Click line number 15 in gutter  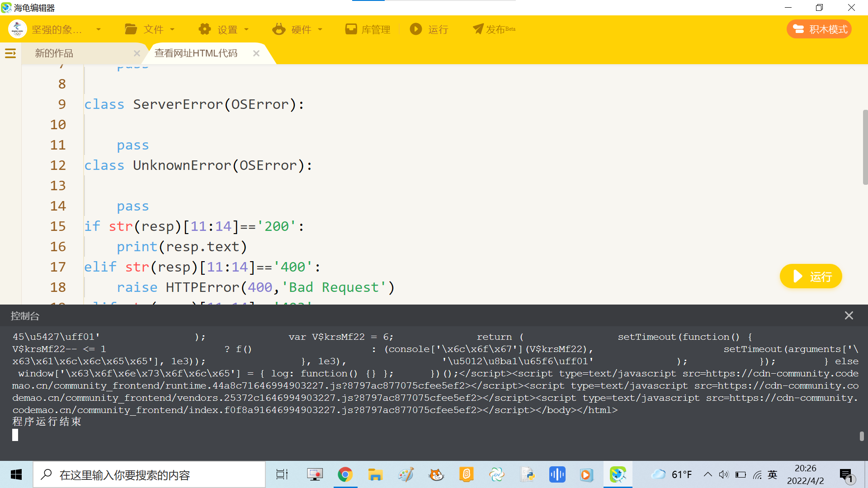click(58, 226)
